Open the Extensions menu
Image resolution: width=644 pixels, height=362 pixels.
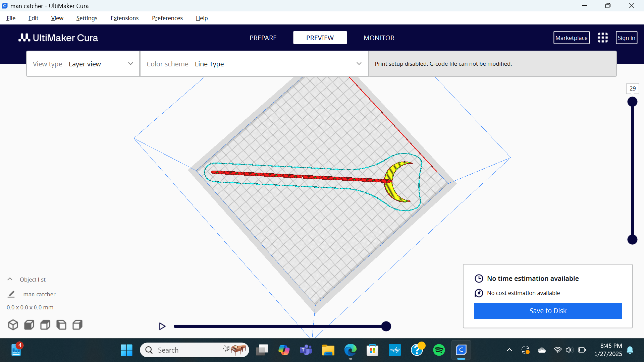pos(124,18)
